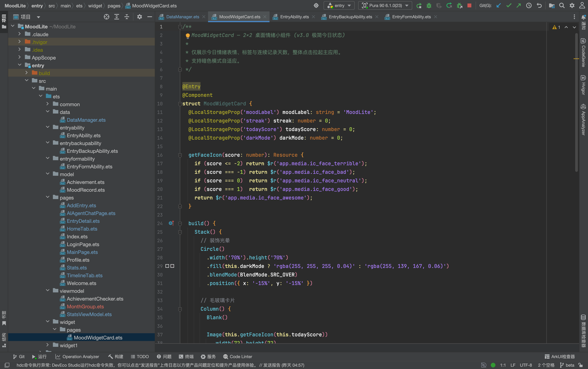
Task: Collapse all nodes in the project panel
Action: click(127, 17)
